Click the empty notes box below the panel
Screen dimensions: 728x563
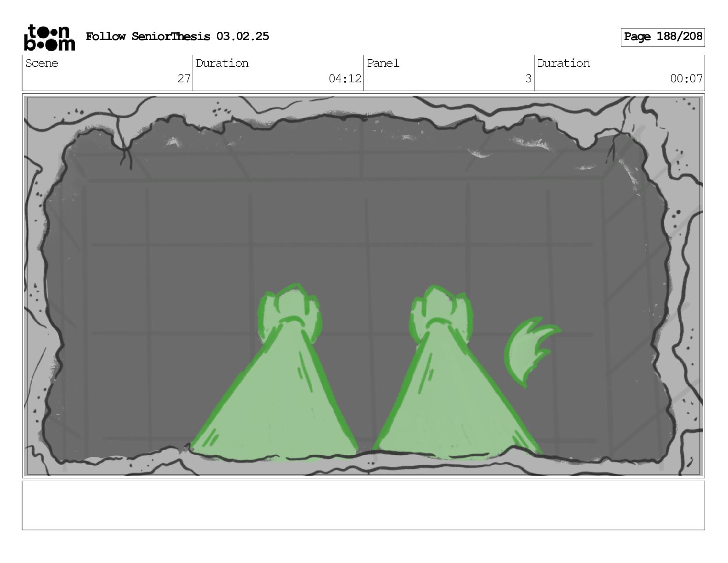(364, 505)
